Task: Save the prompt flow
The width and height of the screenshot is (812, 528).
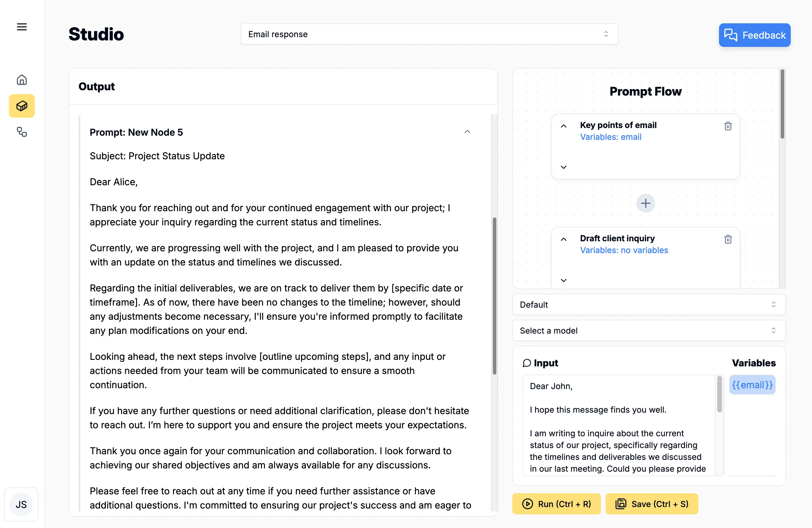Action: (x=651, y=504)
